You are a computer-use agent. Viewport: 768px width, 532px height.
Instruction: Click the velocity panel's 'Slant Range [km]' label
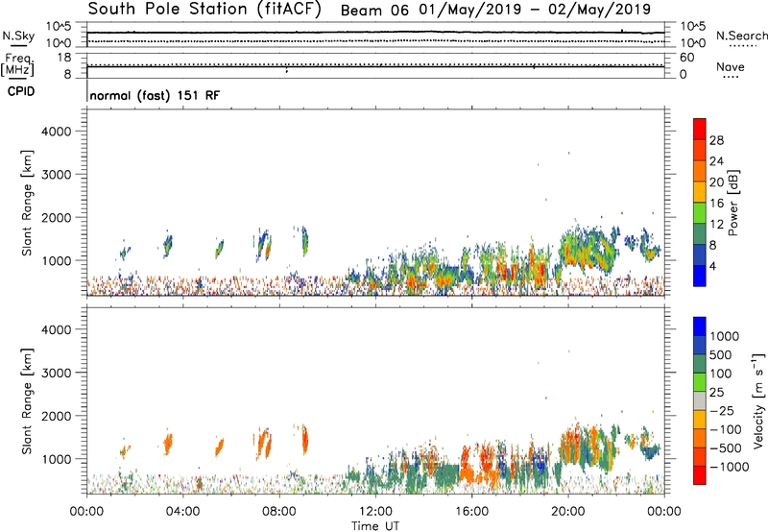coord(27,400)
